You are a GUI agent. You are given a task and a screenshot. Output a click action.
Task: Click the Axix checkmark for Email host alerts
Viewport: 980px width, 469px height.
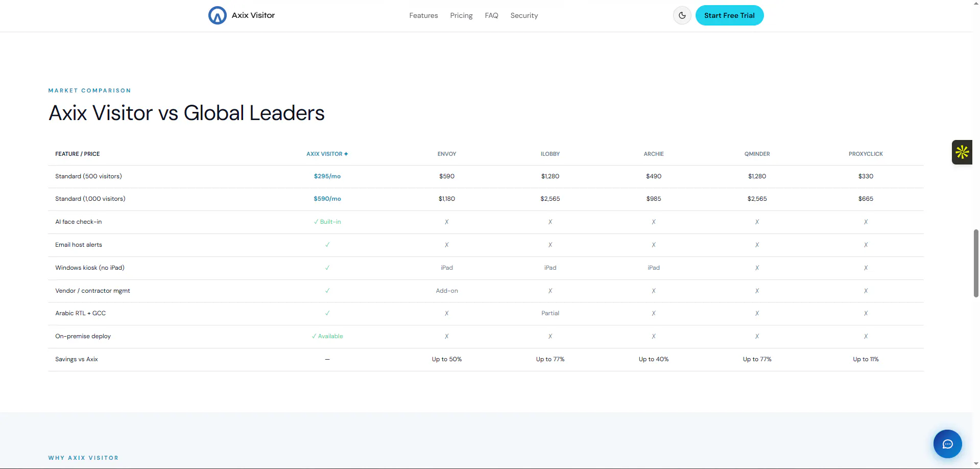327,245
